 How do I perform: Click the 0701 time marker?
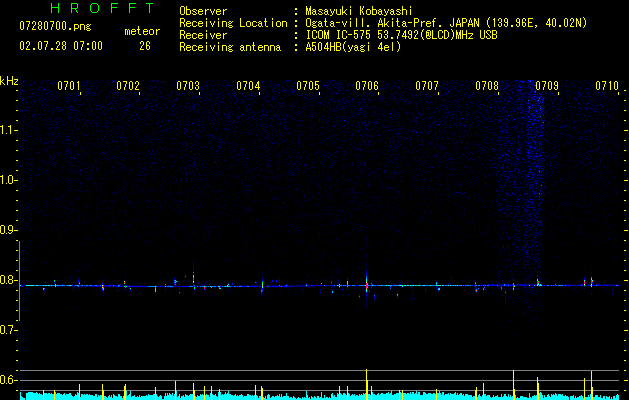click(69, 86)
